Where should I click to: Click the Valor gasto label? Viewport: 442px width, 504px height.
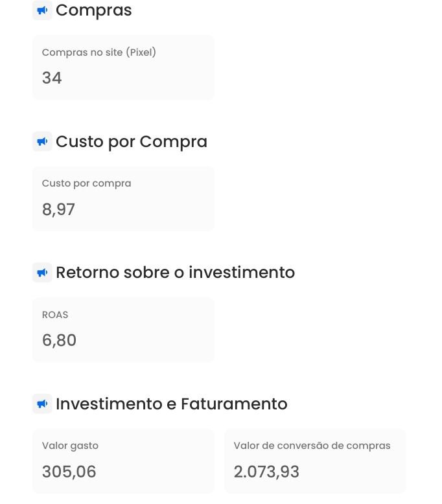tap(70, 446)
